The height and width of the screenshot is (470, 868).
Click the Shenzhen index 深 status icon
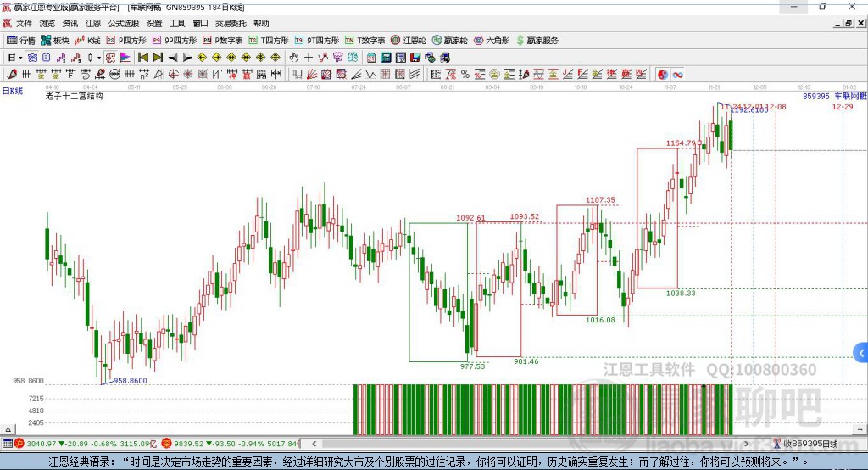pos(167,444)
